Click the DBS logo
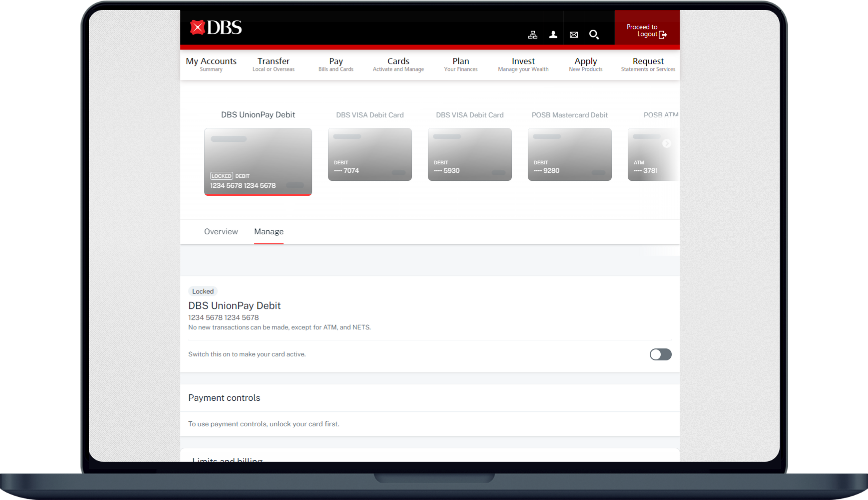Screen dimensions: 868x500 pos(216,27)
